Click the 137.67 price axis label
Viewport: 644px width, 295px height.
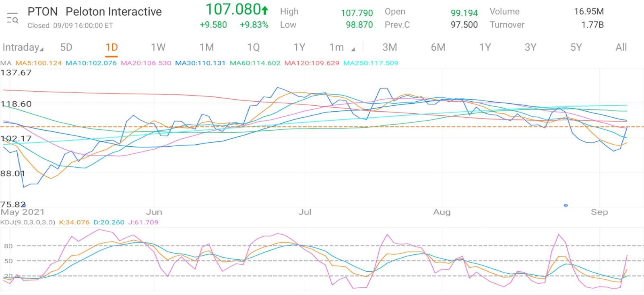(16, 73)
